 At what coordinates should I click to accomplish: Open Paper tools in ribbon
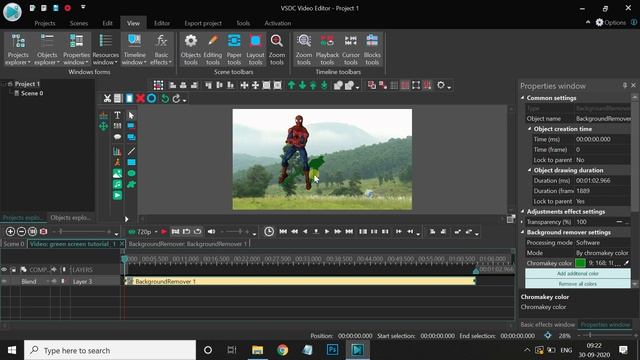(x=234, y=49)
